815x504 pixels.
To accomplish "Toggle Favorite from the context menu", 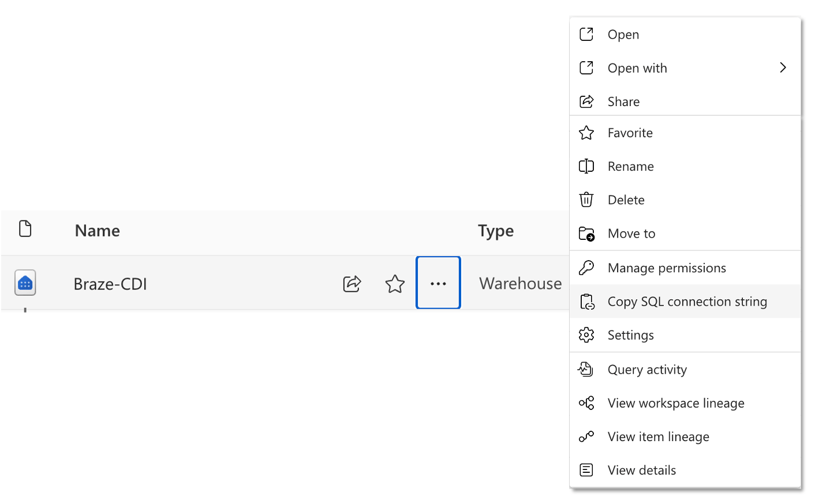I will coord(630,133).
